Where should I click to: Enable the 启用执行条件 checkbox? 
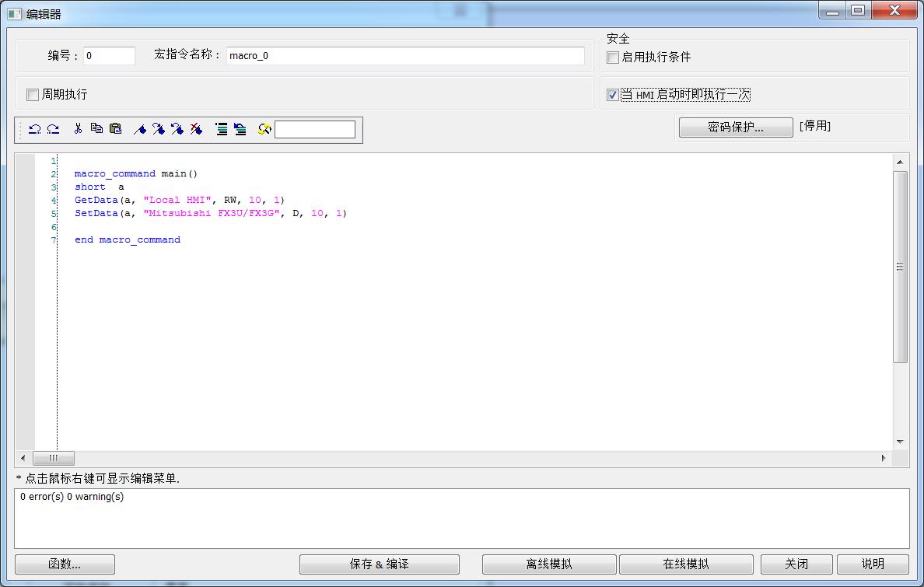tap(612, 56)
